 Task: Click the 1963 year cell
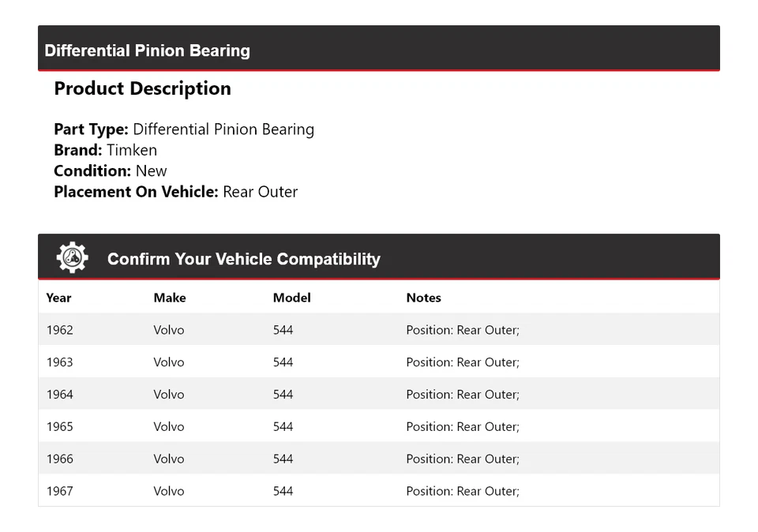pyautogui.click(x=60, y=362)
